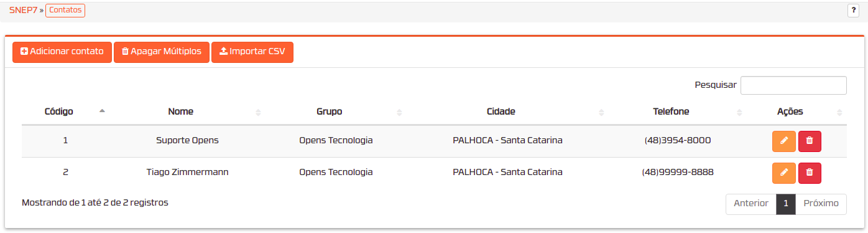Sort the table by the Cidade column
868x233 pixels.
[501, 112]
